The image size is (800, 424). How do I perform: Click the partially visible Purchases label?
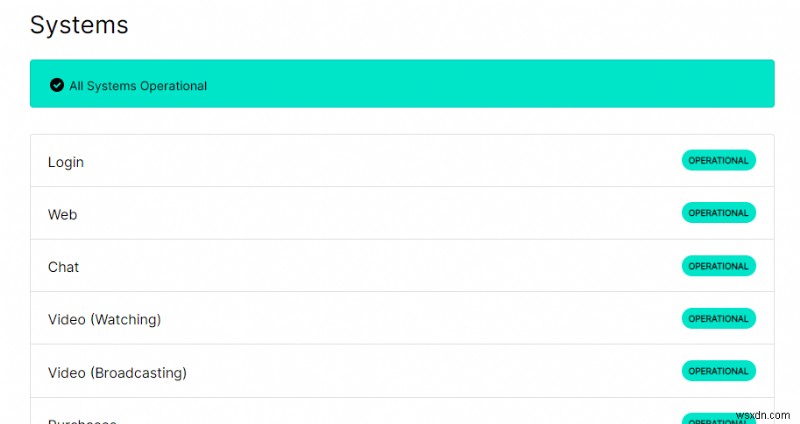point(82,420)
